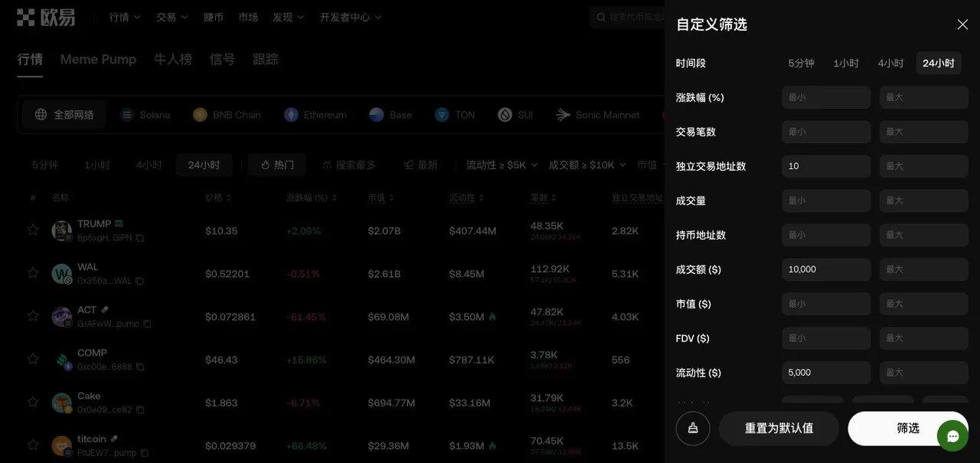Viewport: 980px width, 463px height.
Task: Click the 市值 ($) 最小 input
Action: (x=826, y=304)
